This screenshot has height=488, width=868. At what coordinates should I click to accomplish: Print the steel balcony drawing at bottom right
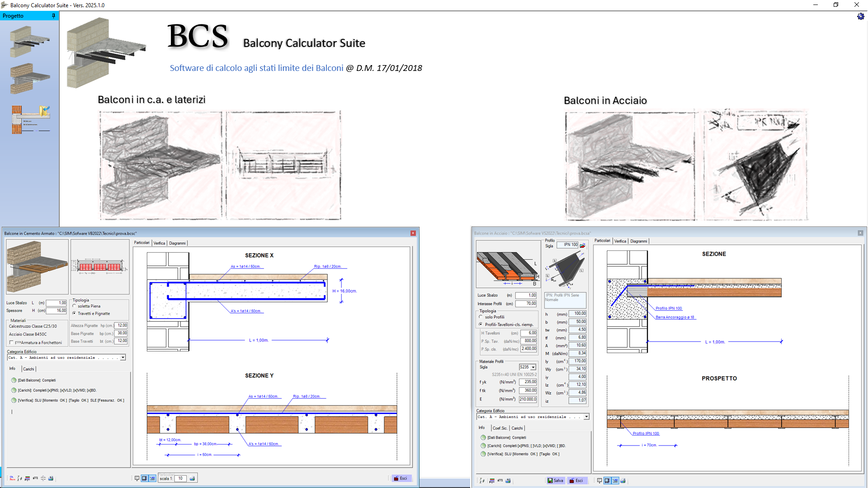623,481
